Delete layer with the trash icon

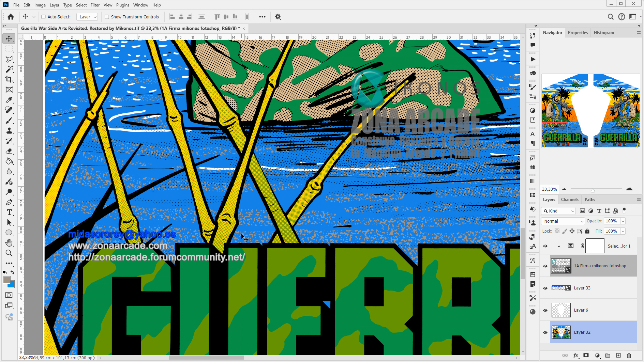pos(629,356)
